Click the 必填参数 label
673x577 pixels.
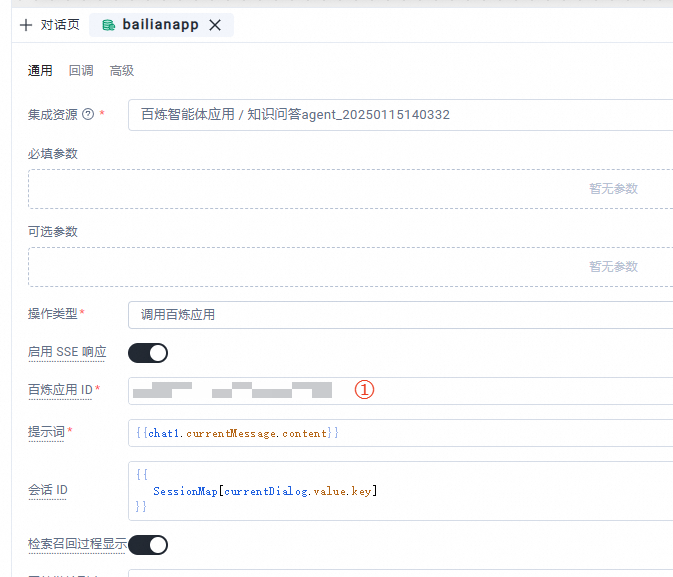(x=53, y=154)
